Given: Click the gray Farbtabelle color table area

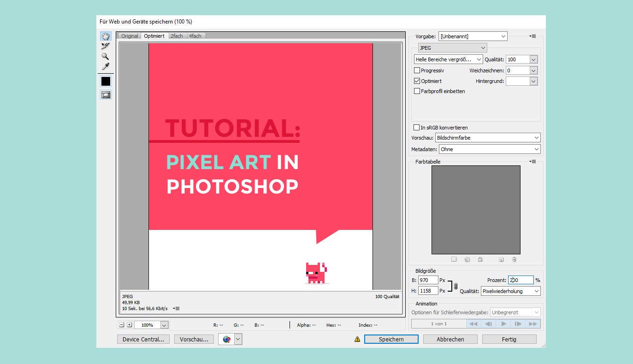Looking at the screenshot, I should (476, 210).
